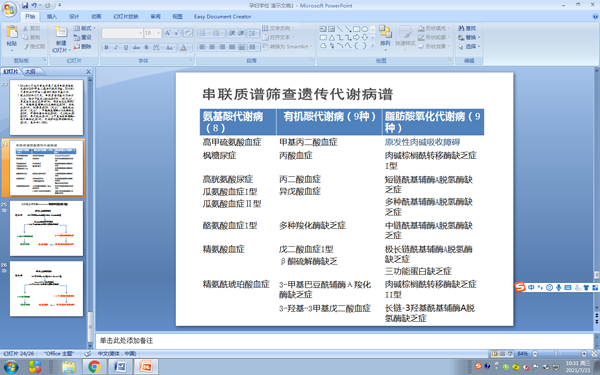
Task: Start slide show from status bar icon
Action: pyautogui.click(x=510, y=354)
